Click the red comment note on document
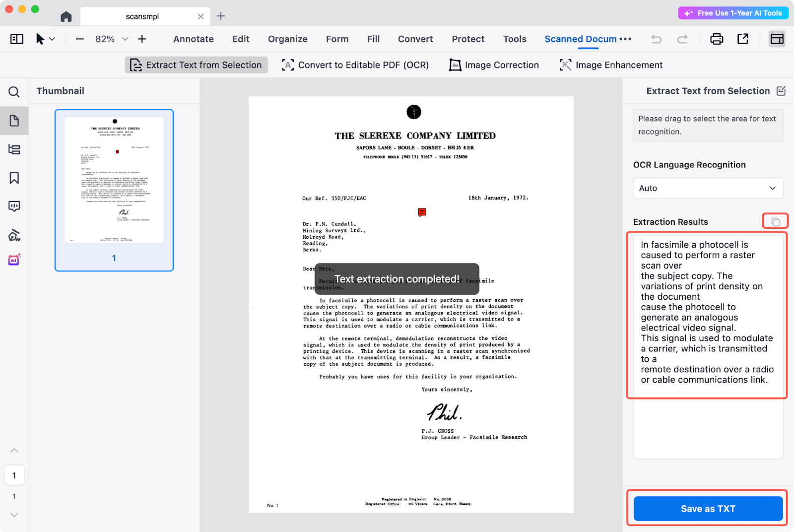This screenshot has width=794, height=532. [x=422, y=212]
